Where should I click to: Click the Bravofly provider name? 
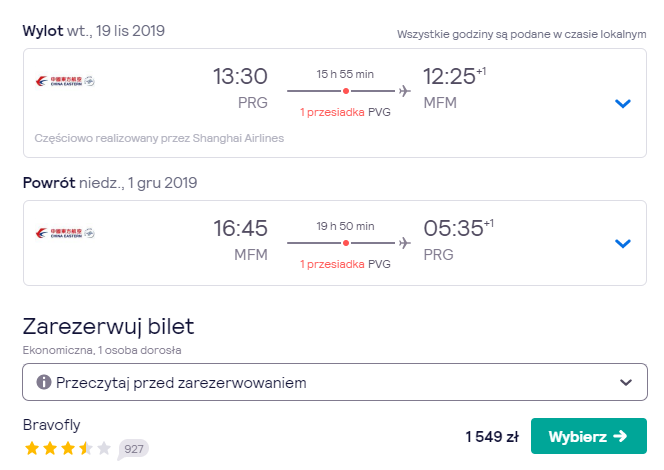52,425
